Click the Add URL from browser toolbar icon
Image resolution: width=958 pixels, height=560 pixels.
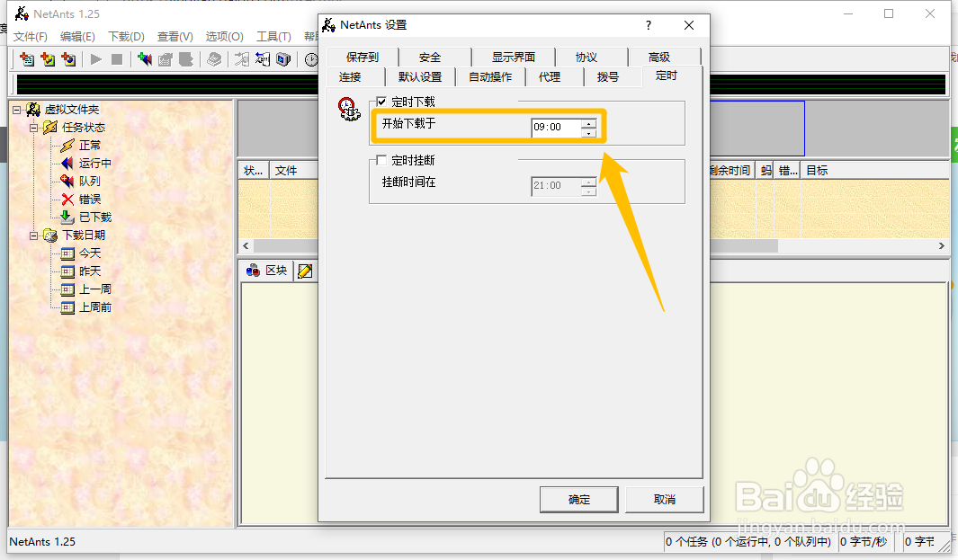[x=68, y=59]
